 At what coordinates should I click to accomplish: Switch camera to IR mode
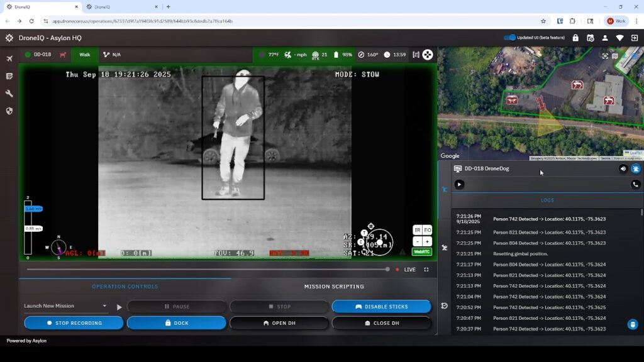click(418, 230)
